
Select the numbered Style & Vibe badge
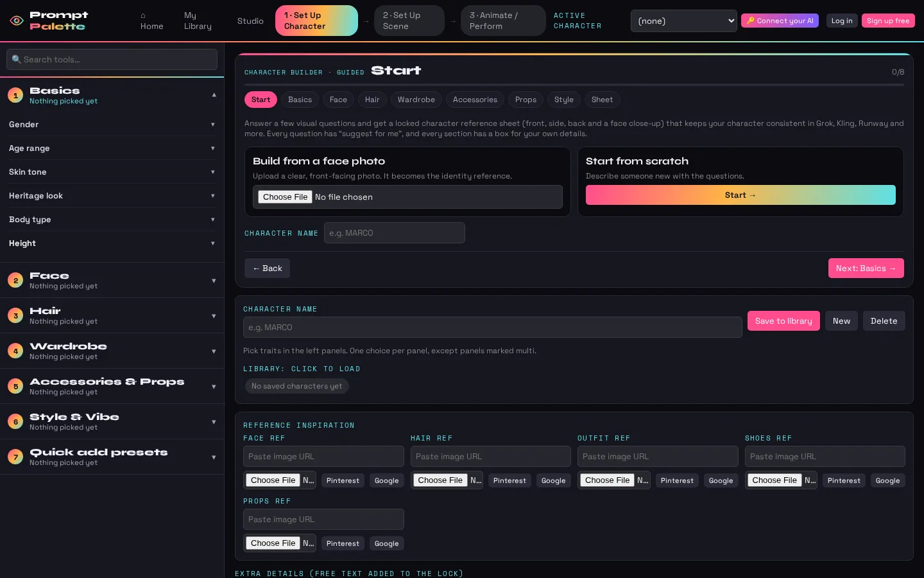click(x=15, y=421)
